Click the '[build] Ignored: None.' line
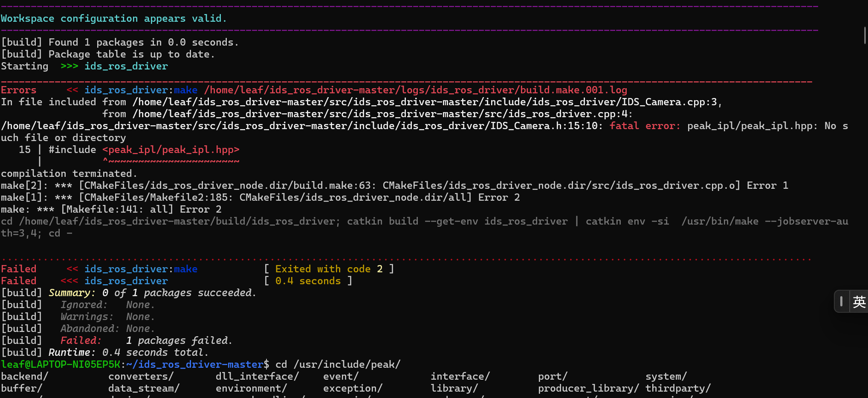 (x=78, y=305)
